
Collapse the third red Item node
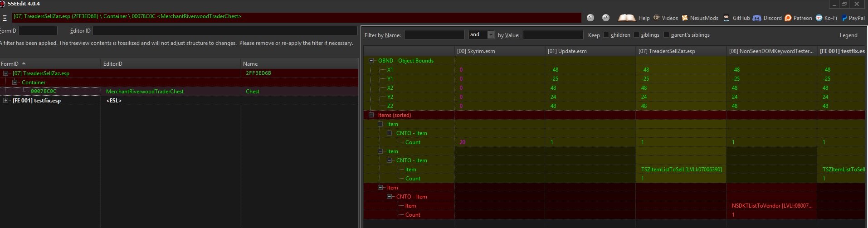click(380, 187)
